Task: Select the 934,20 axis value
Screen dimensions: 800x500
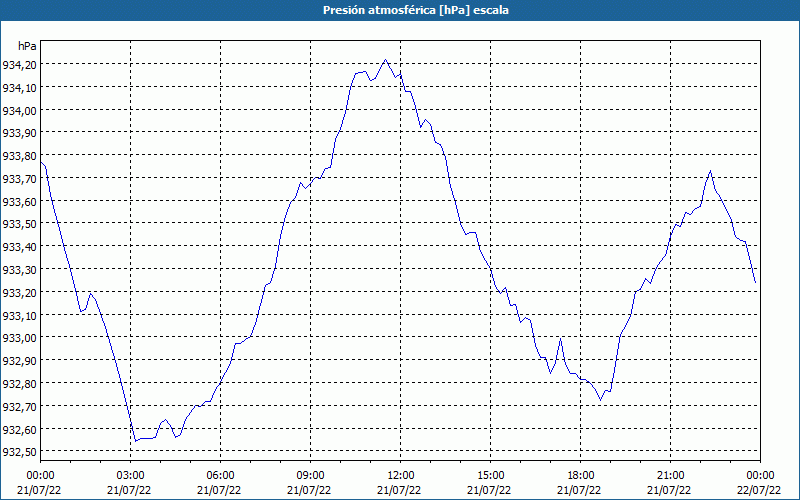Action: pos(19,64)
